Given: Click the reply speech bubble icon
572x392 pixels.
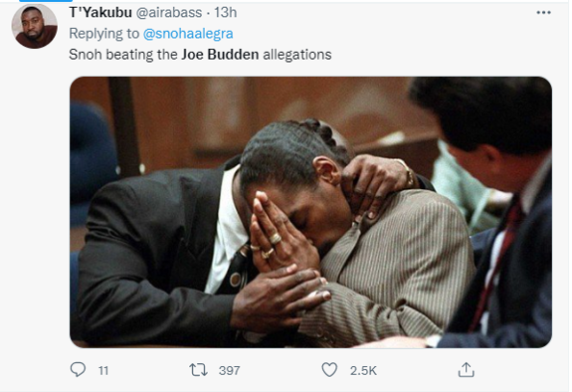Looking at the screenshot, I should [78, 369].
